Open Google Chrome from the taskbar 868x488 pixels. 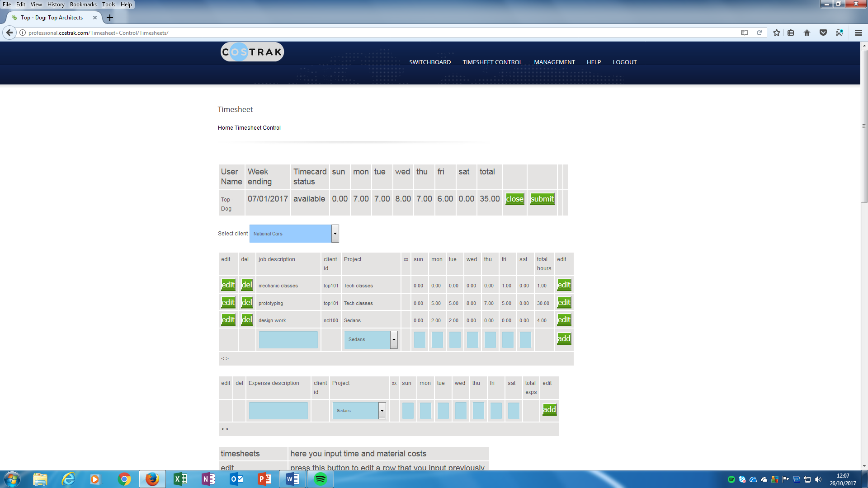pos(124,479)
